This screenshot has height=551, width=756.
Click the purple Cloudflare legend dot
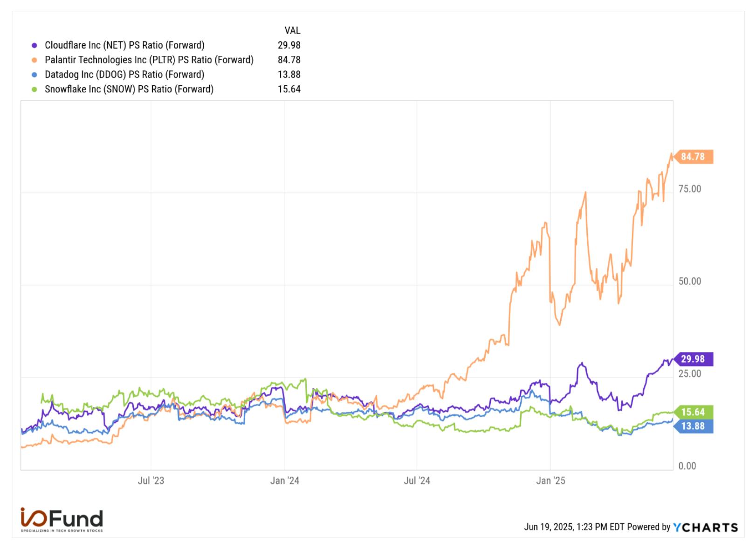point(34,46)
